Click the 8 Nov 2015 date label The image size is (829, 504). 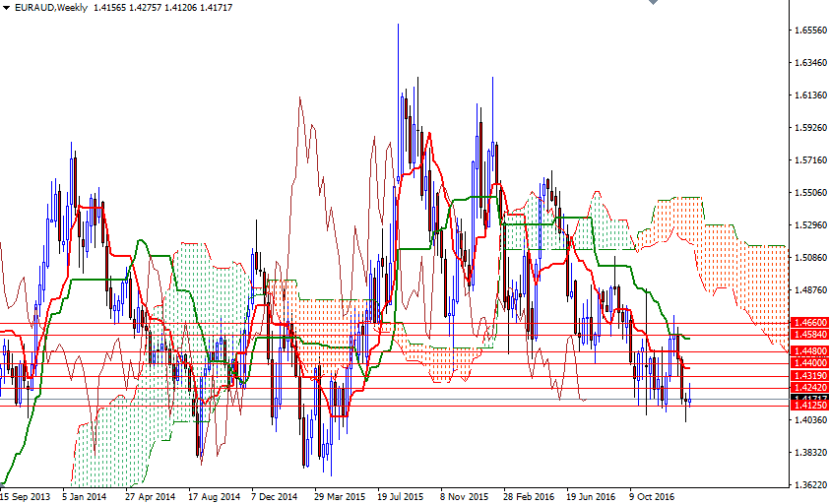pos(464,496)
